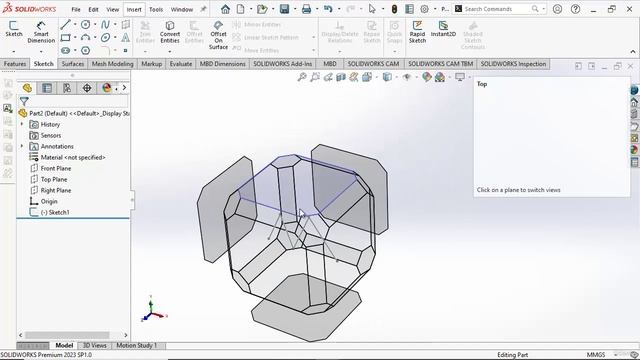Select Right Plane in feature tree
Screen dimensions: 640x360
tap(56, 190)
